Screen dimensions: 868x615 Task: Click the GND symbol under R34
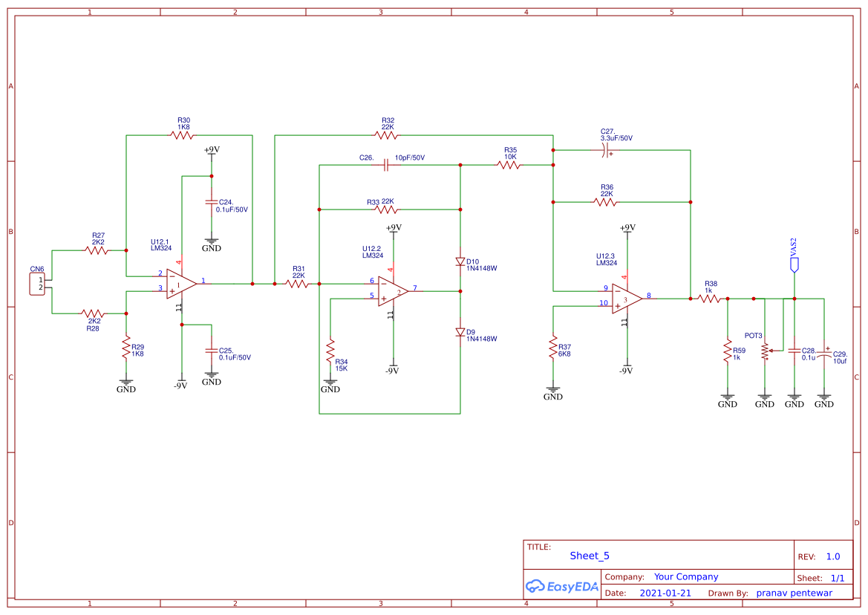330,385
